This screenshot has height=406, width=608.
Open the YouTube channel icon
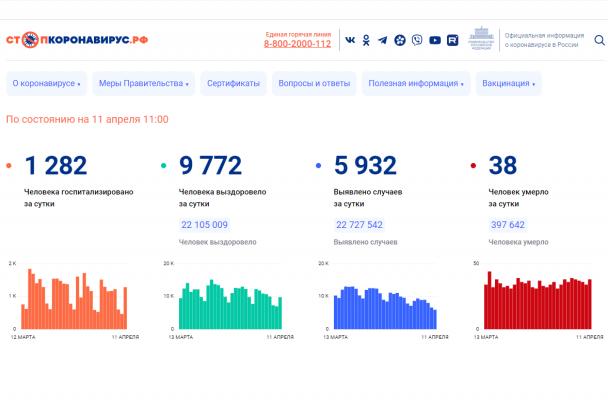tap(435, 41)
